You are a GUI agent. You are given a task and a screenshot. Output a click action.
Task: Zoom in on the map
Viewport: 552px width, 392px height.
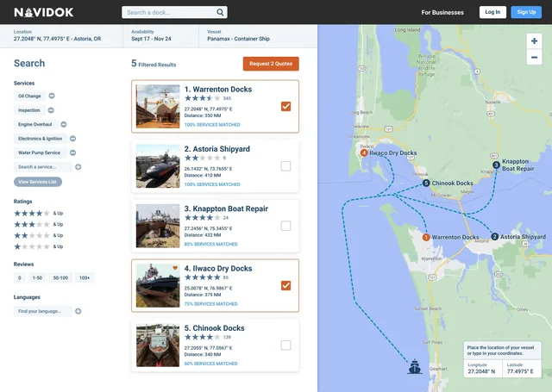pos(534,41)
